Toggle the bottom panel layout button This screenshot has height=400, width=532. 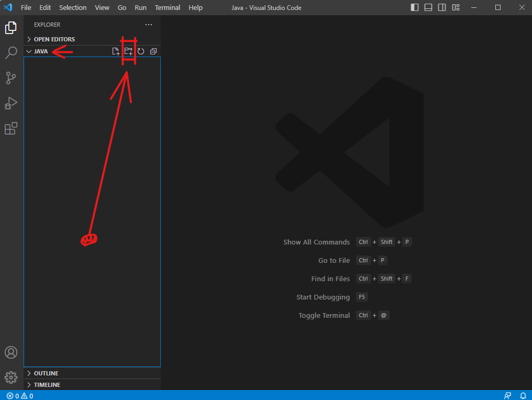(x=428, y=7)
